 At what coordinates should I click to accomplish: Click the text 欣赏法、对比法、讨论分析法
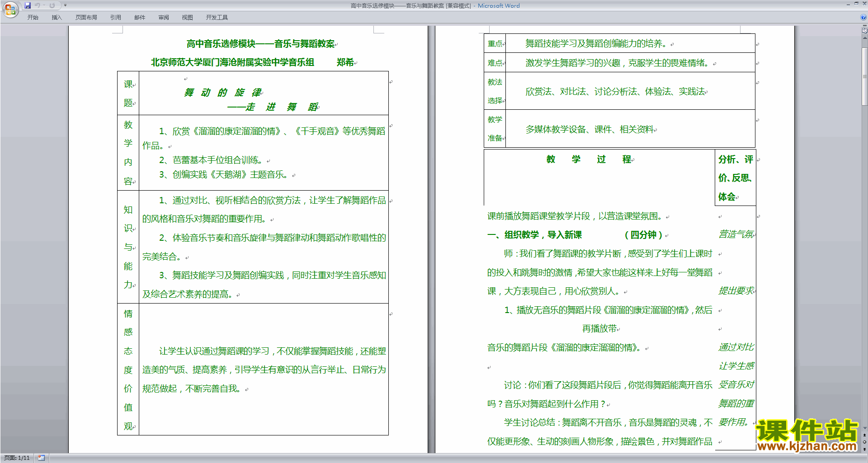coord(581,92)
